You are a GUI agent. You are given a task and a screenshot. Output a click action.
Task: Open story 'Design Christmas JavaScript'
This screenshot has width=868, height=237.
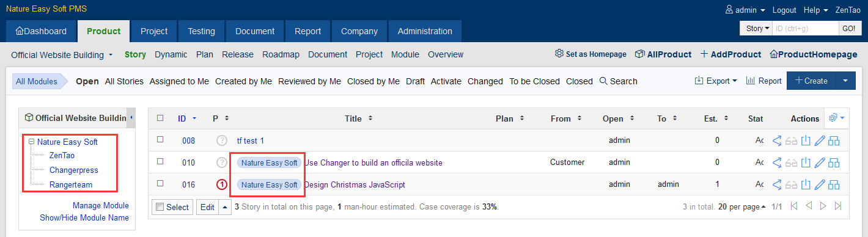(x=355, y=184)
